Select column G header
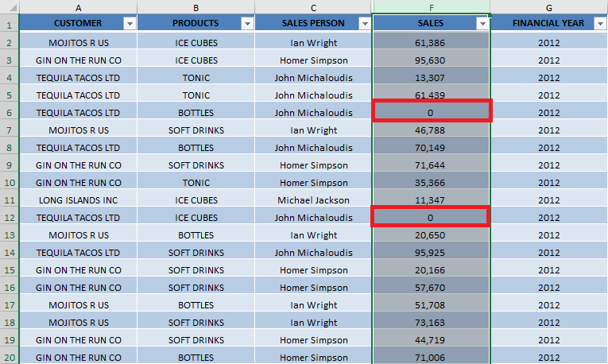This screenshot has height=364, width=608. click(x=549, y=7)
